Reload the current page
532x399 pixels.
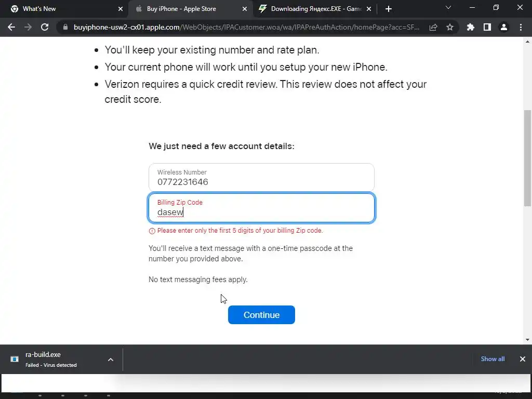point(45,27)
